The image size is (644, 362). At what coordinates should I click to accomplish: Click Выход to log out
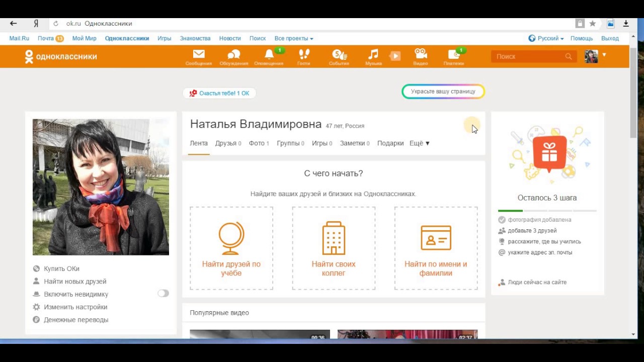pyautogui.click(x=610, y=38)
